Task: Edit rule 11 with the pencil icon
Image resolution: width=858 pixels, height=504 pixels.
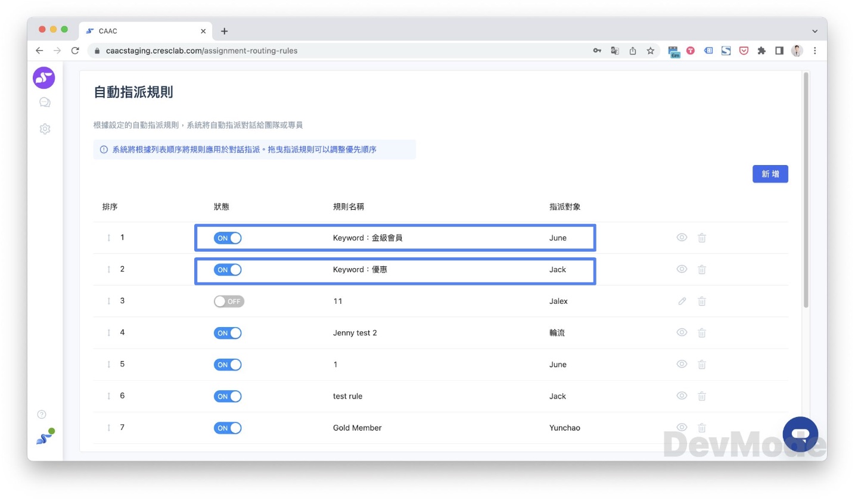Action: tap(682, 301)
